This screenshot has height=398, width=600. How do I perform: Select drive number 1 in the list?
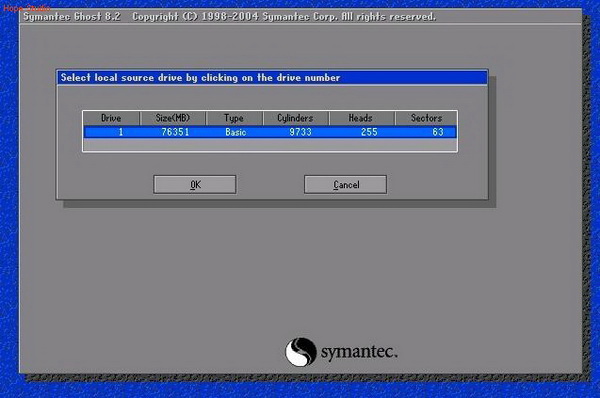pyautogui.click(x=121, y=132)
